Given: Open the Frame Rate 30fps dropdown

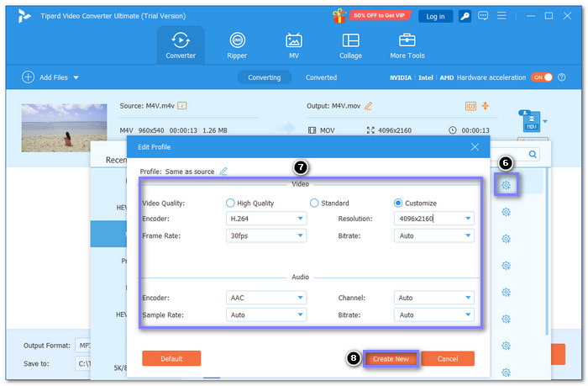Looking at the screenshot, I should (266, 235).
